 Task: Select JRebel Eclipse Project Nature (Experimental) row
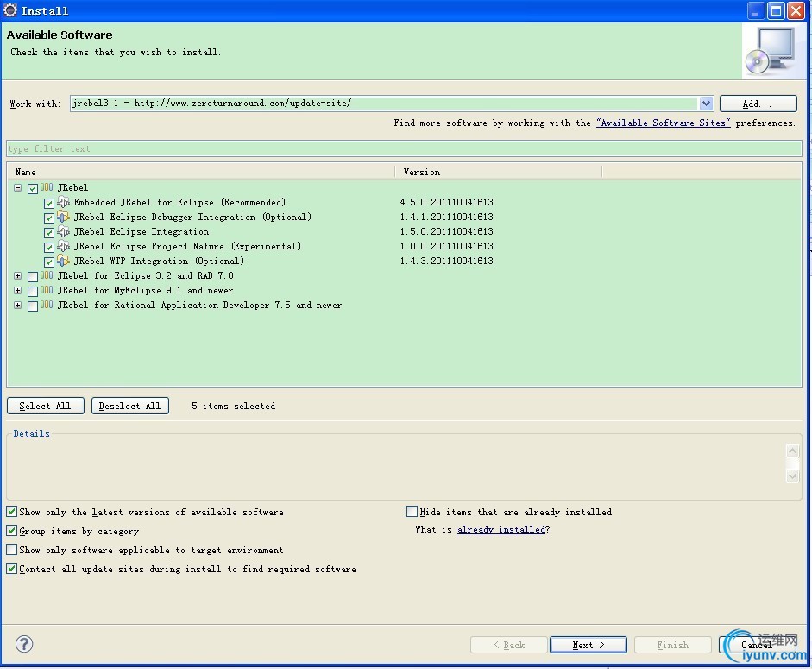(x=187, y=246)
